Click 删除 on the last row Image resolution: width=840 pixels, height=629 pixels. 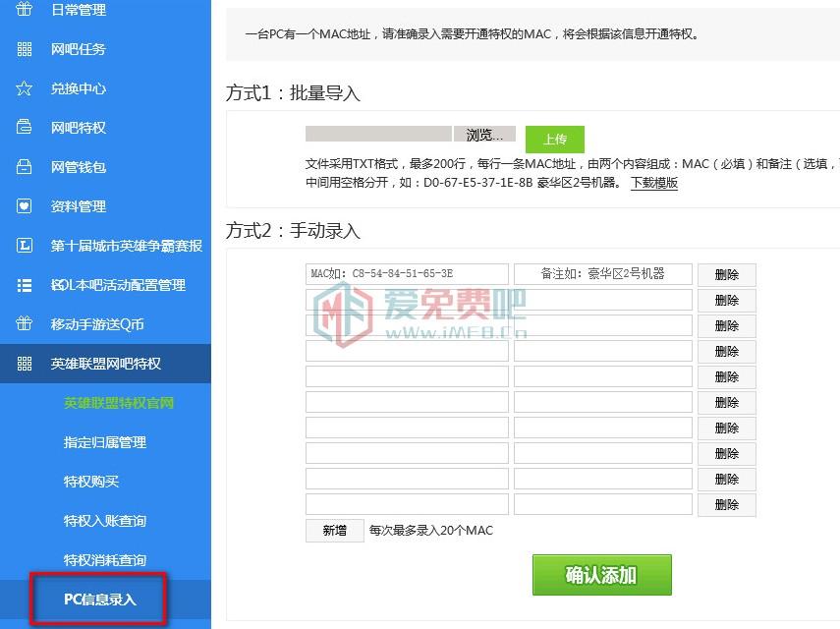[x=727, y=505]
